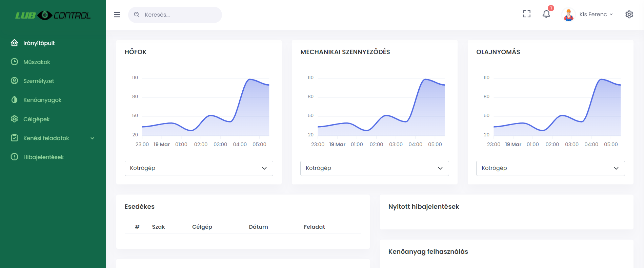This screenshot has width=644, height=268.
Task: Go to Irányítópult in the sidebar
Action: click(x=39, y=43)
